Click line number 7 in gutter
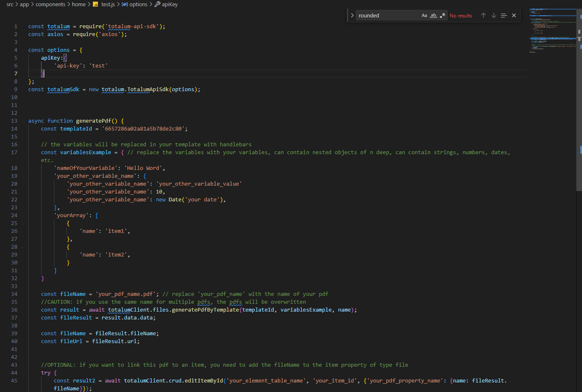 point(16,74)
